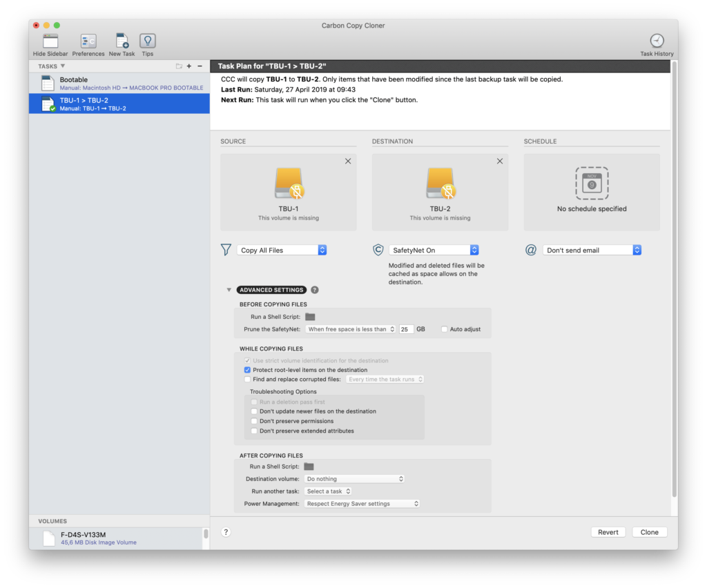Click the new task group folder icon
Screen dimensions: 707x588
[179, 66]
